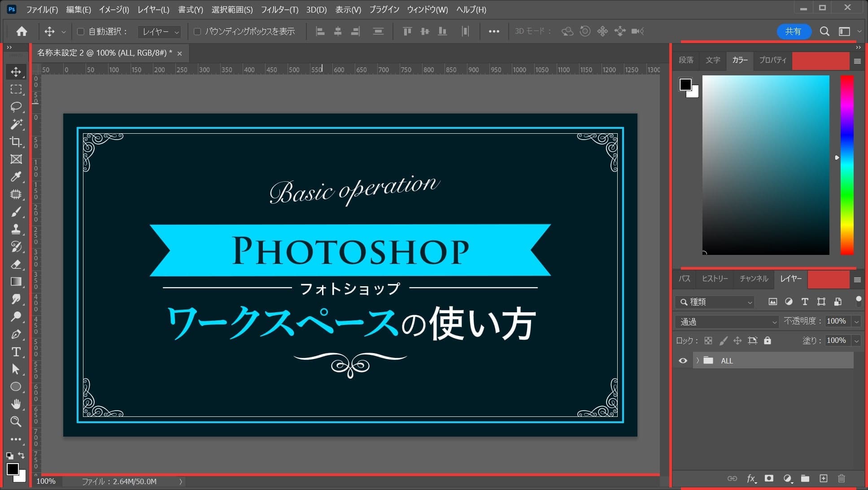The image size is (868, 490).
Task: Click the delete layer trash icon
Action: click(x=842, y=478)
